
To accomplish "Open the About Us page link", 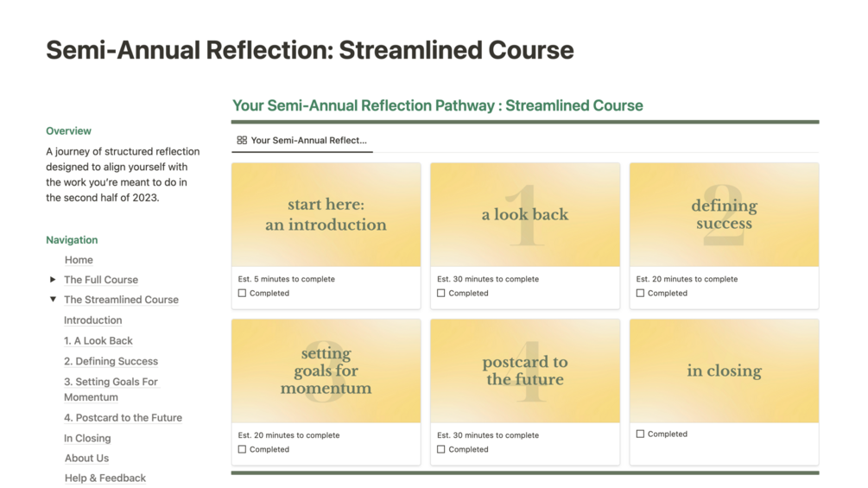I will click(86, 459).
